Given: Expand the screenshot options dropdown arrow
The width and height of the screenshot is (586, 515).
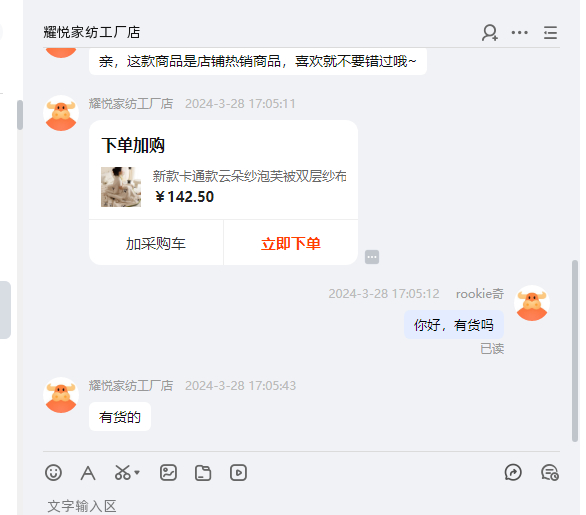Looking at the screenshot, I should (x=137, y=473).
